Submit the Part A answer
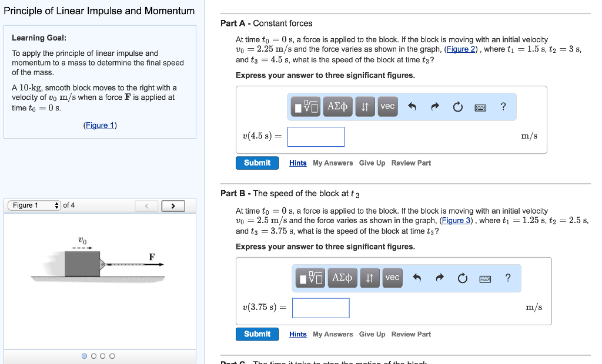 click(257, 163)
